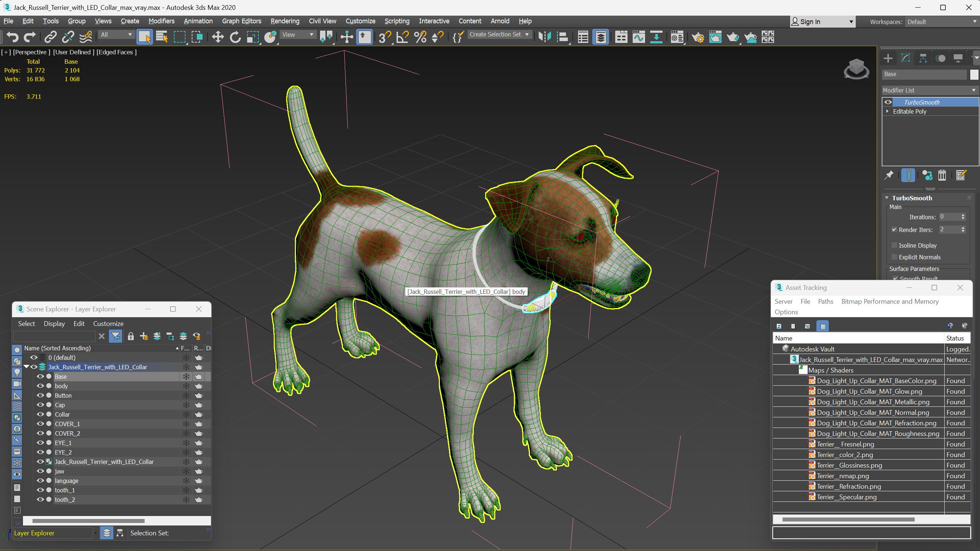This screenshot has height=551, width=980.
Task: Open the Graph Editors menu
Action: click(x=242, y=21)
